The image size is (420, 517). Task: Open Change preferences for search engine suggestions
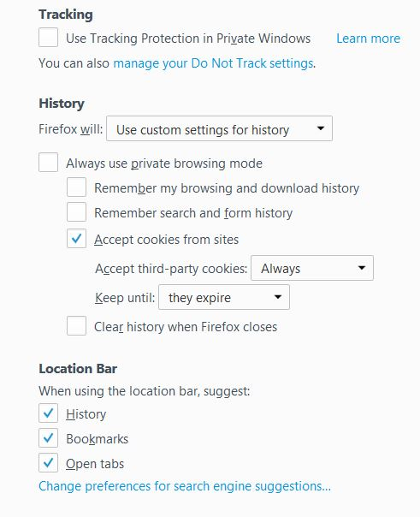(x=185, y=486)
